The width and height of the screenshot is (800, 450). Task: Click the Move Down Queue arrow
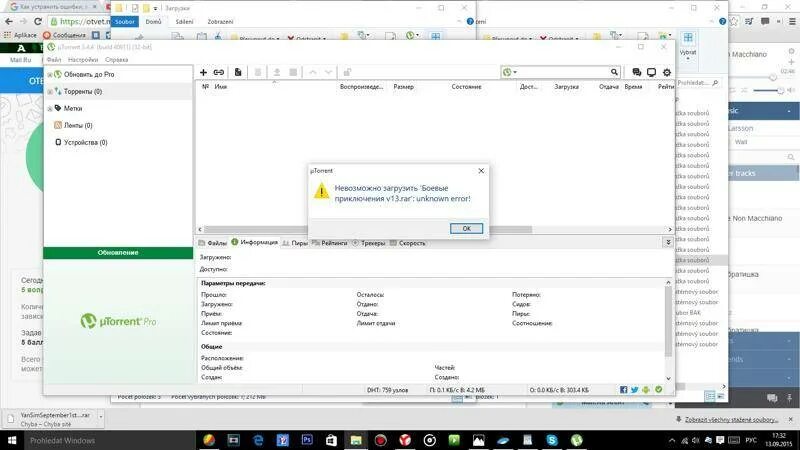coord(329,72)
